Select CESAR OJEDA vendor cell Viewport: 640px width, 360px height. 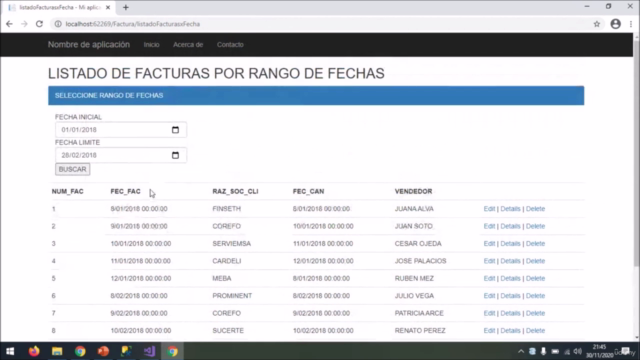pos(418,244)
